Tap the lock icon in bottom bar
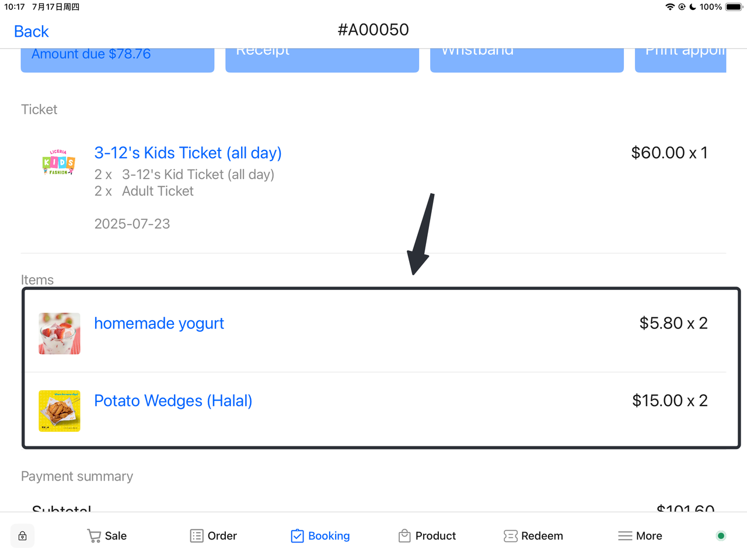Image resolution: width=747 pixels, height=560 pixels. 22,536
